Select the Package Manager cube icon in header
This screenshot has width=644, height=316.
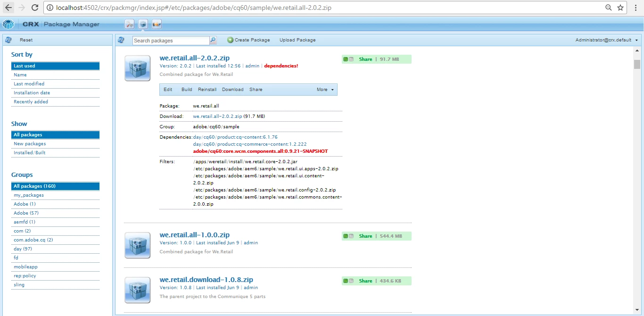143,24
